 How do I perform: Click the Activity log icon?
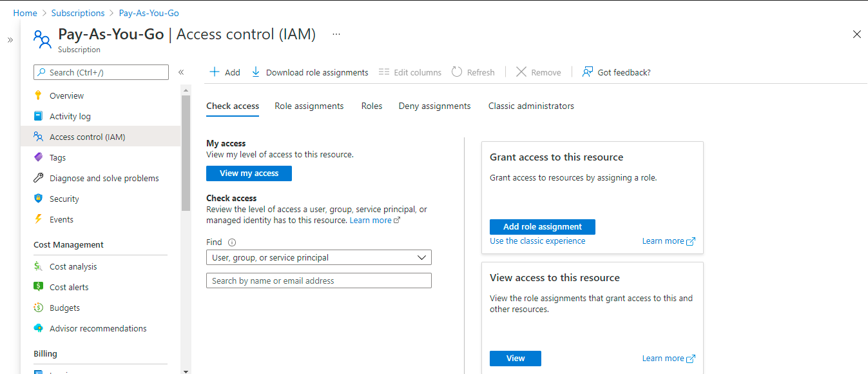point(38,116)
